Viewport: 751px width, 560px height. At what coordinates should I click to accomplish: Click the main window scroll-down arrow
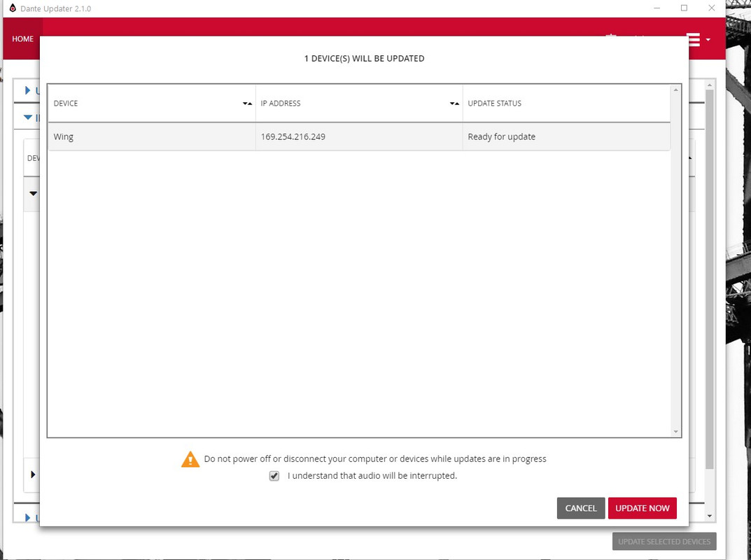coord(710,516)
